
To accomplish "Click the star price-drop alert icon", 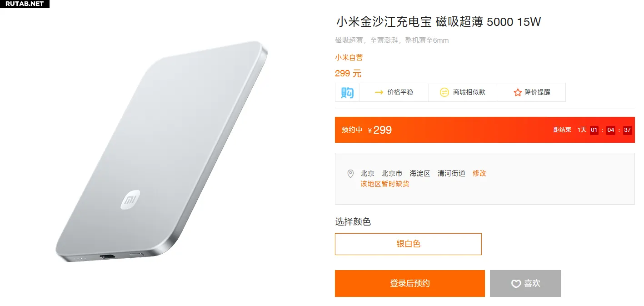I will pyautogui.click(x=517, y=92).
